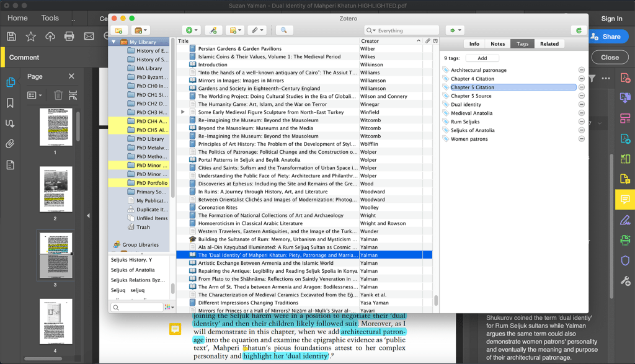
Task: Click the green Sync icon in Zotero
Action: coord(579,30)
